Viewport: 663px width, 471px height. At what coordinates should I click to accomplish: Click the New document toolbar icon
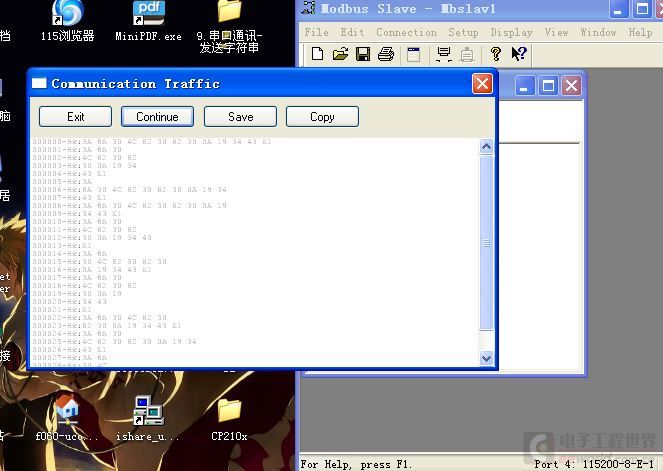tap(318, 54)
